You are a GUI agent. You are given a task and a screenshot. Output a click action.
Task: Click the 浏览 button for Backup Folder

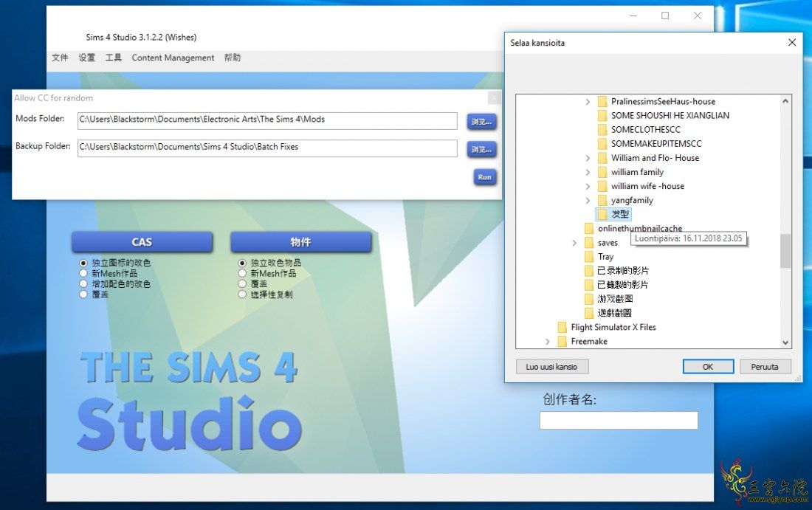[x=481, y=149]
